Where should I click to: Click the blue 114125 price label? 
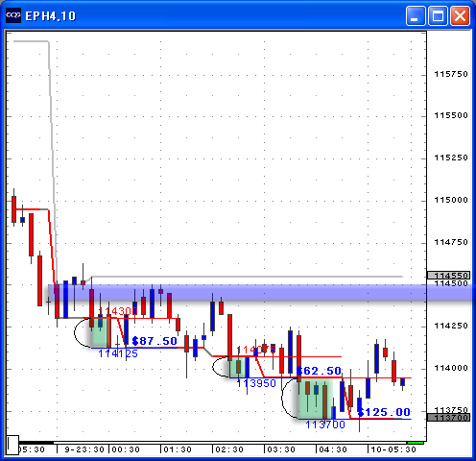118,353
